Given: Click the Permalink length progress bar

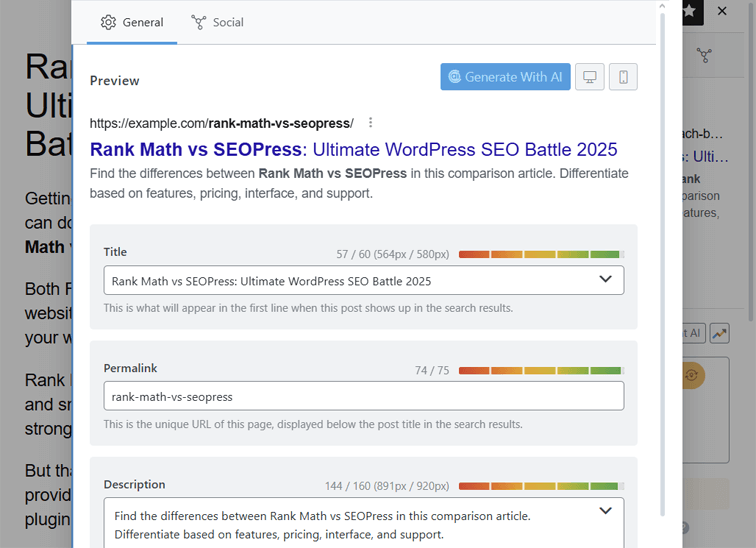Looking at the screenshot, I should (541, 370).
